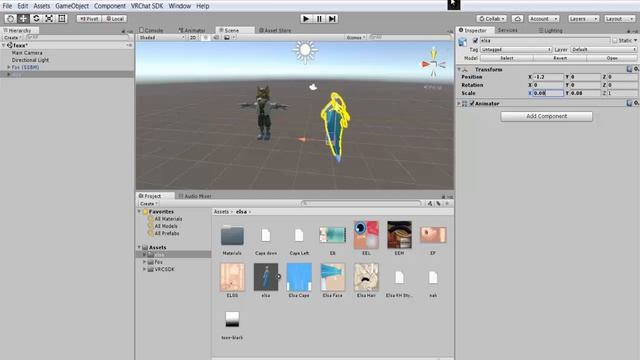This screenshot has height=360, width=640.
Task: Switch to the Console tab
Action: (x=151, y=30)
